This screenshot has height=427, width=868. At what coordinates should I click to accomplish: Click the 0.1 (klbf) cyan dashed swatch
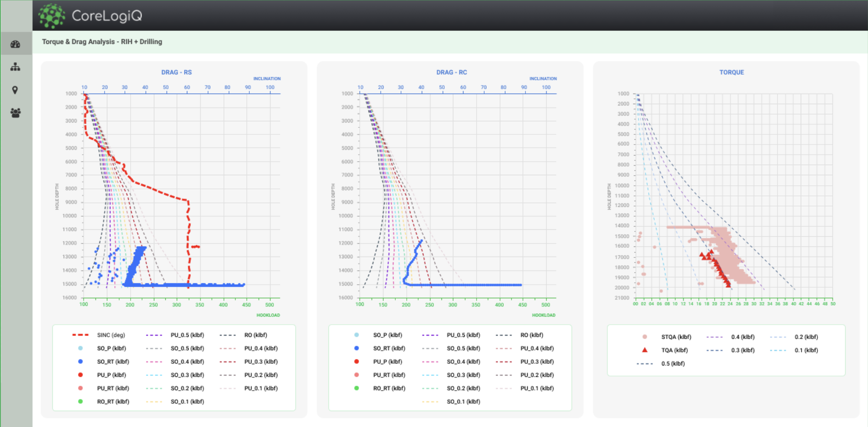pos(778,350)
